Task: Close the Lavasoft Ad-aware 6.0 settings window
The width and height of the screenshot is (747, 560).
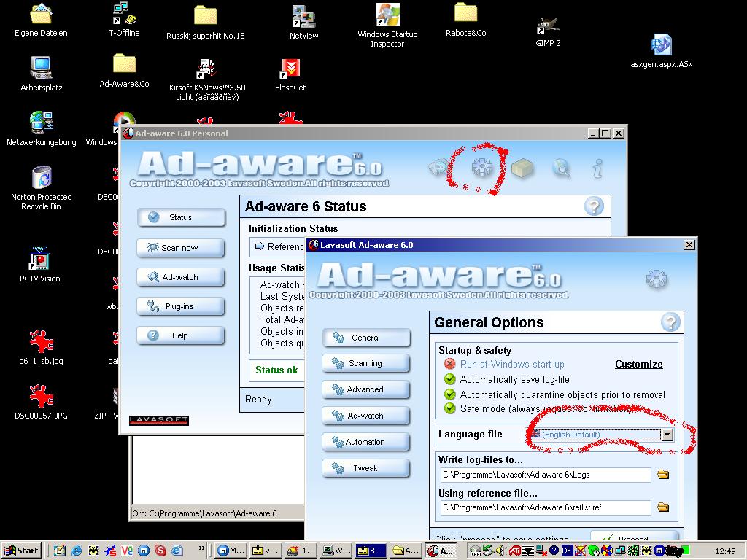Action: pos(689,245)
